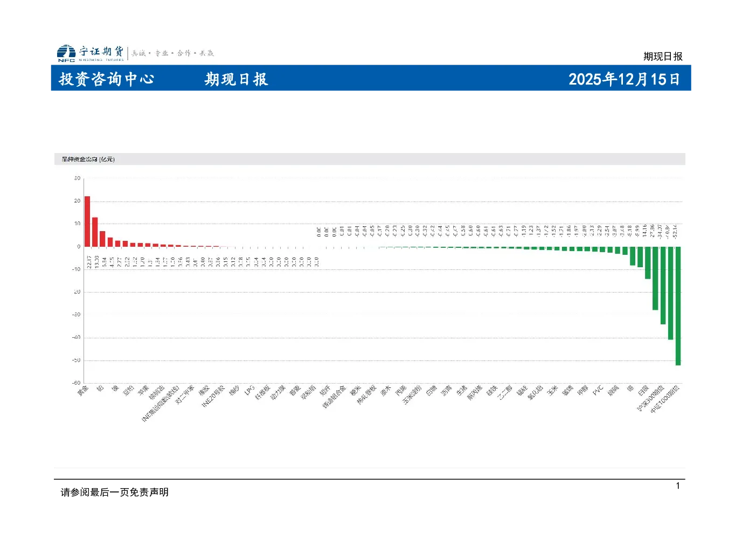
Task: Select the value label 13.03
Action: [x=96, y=262]
